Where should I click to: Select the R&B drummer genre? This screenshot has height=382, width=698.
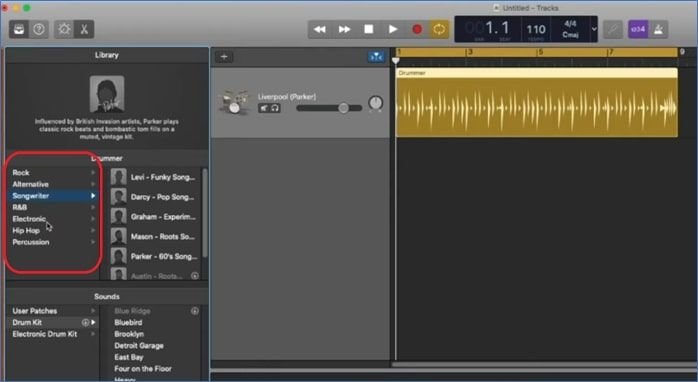point(53,207)
